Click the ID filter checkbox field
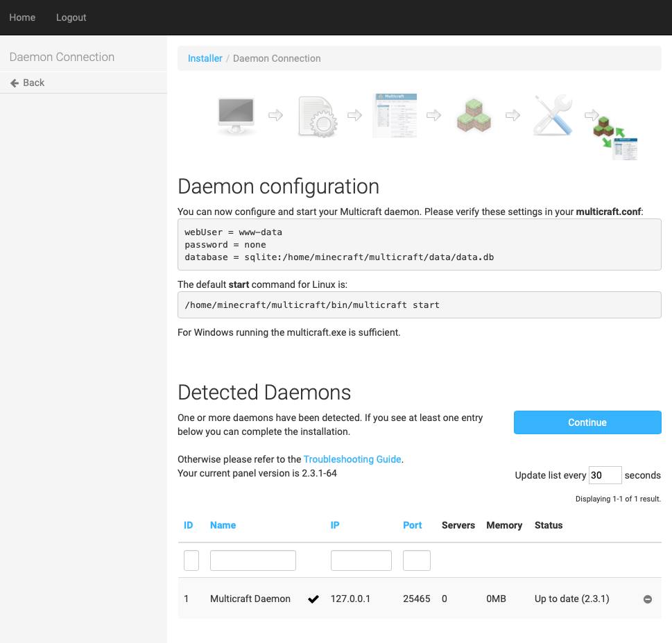The width and height of the screenshot is (672, 643). point(191,560)
